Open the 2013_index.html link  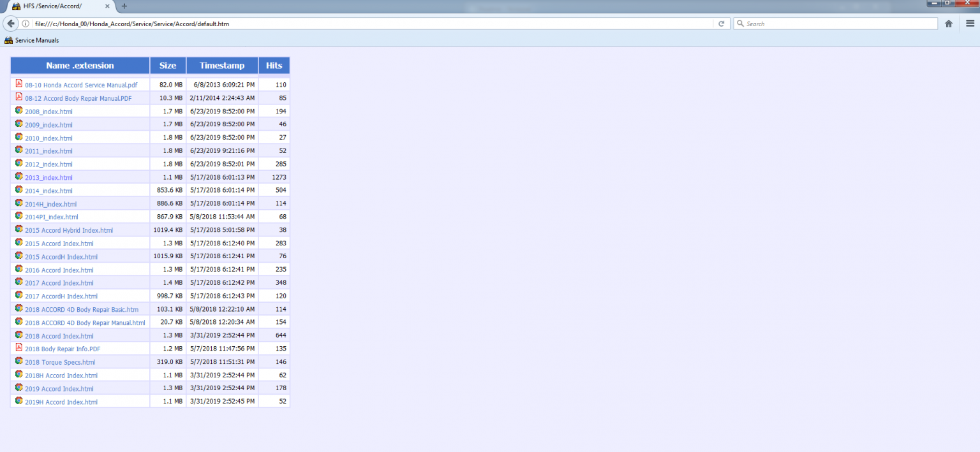pyautogui.click(x=48, y=178)
